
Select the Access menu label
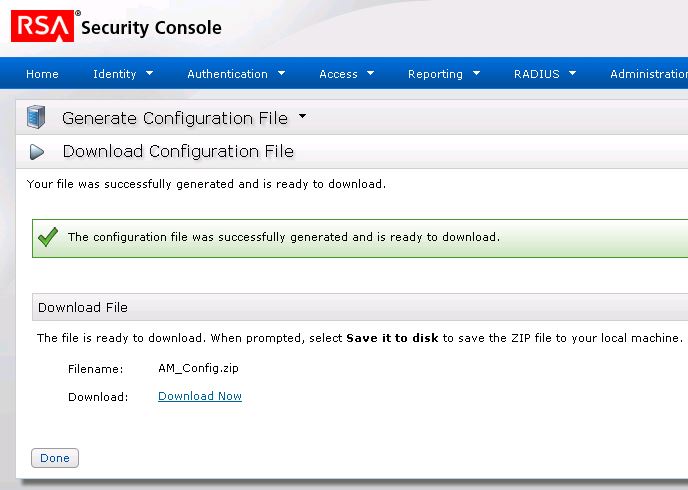(338, 74)
